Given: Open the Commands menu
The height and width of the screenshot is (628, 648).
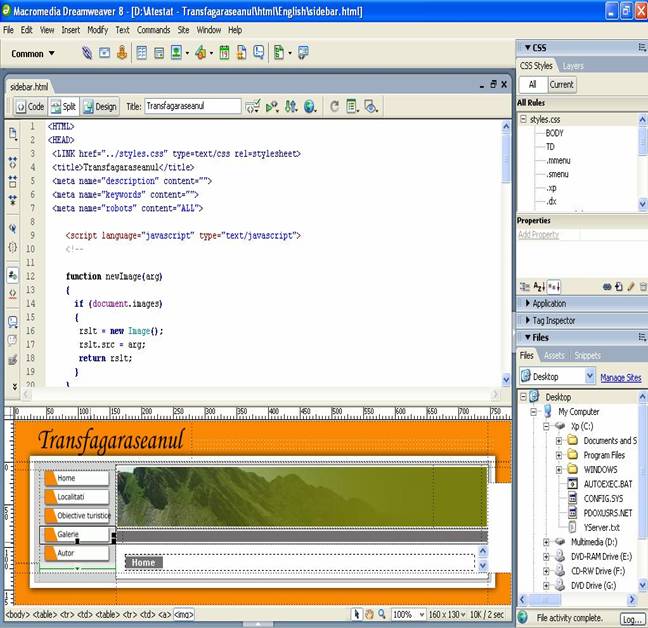Looking at the screenshot, I should [153, 30].
